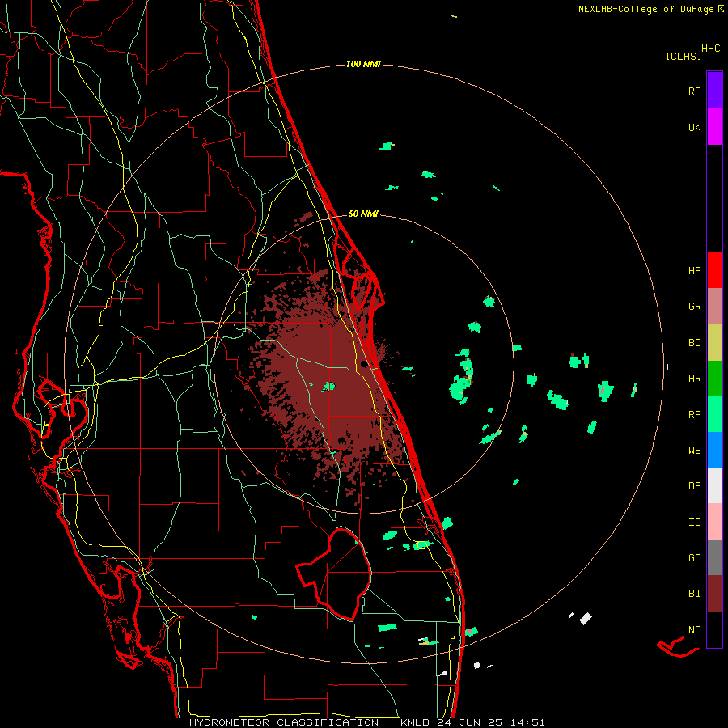Select the BD yellow legend color

(714, 343)
